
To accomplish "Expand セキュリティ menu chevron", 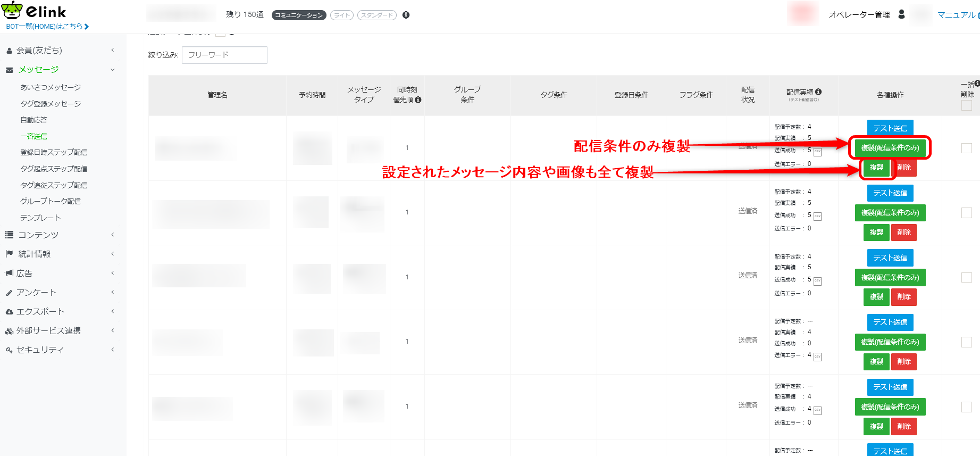I will point(113,350).
